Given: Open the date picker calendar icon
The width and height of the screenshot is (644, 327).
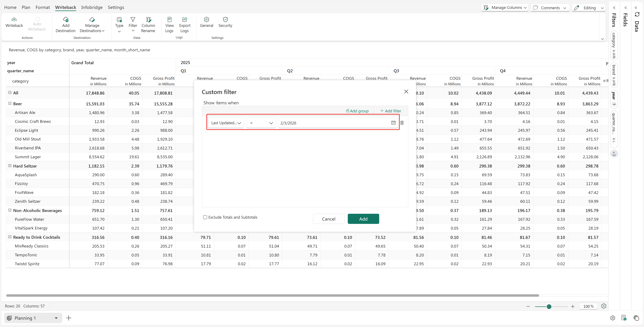Looking at the screenshot, I should (x=393, y=123).
